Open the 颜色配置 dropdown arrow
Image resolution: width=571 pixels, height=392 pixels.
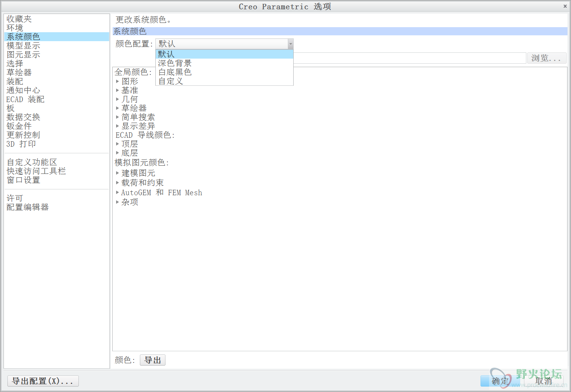pos(291,44)
